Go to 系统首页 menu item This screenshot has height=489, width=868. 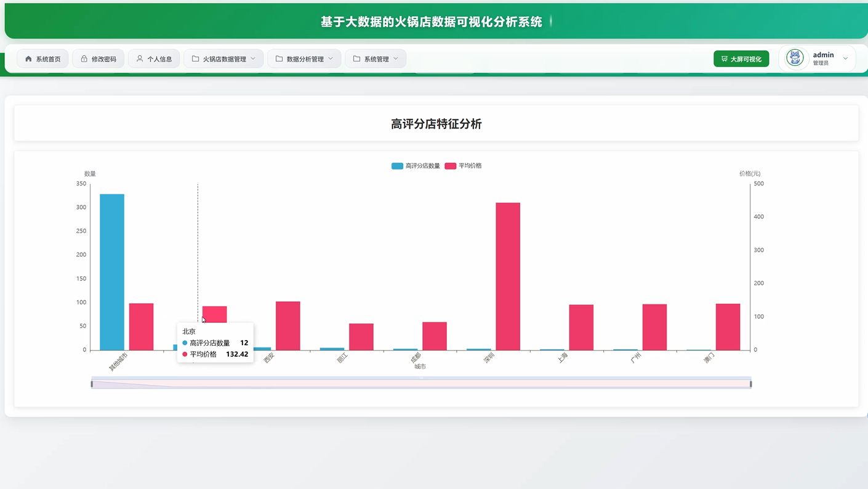pos(42,59)
